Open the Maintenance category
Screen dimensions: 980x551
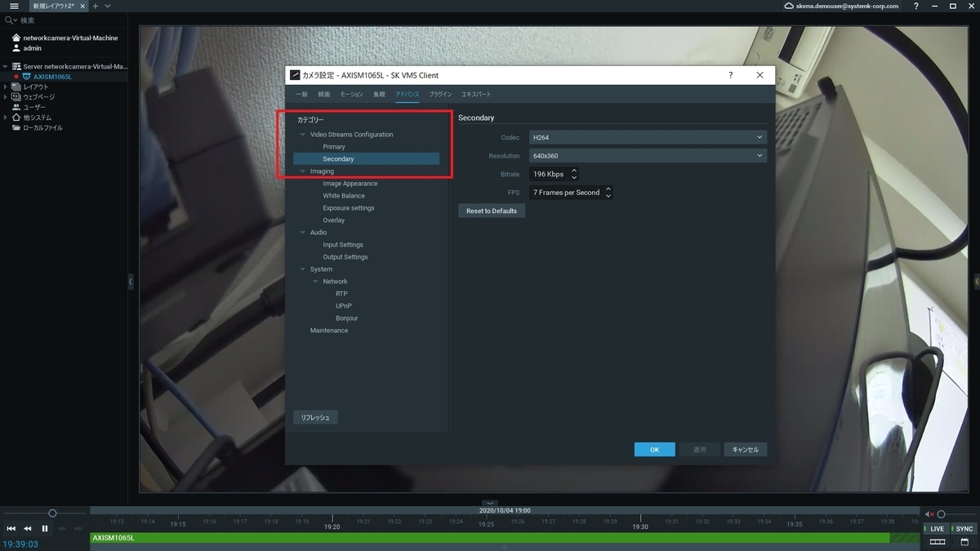click(x=329, y=331)
